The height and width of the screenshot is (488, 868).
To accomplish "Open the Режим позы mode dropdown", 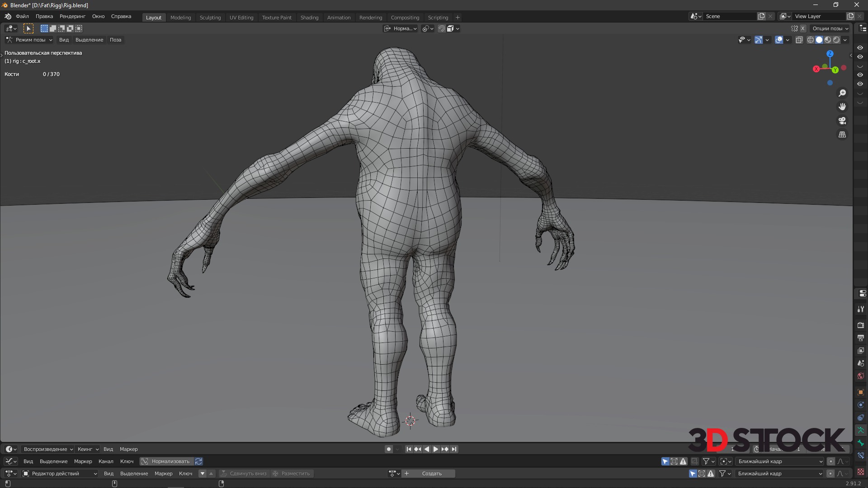I will [x=30, y=40].
